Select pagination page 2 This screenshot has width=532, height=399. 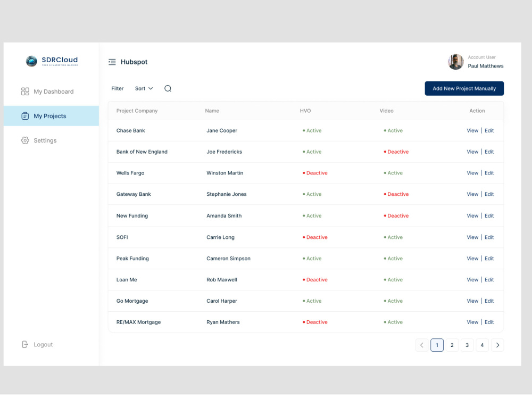pyautogui.click(x=452, y=345)
